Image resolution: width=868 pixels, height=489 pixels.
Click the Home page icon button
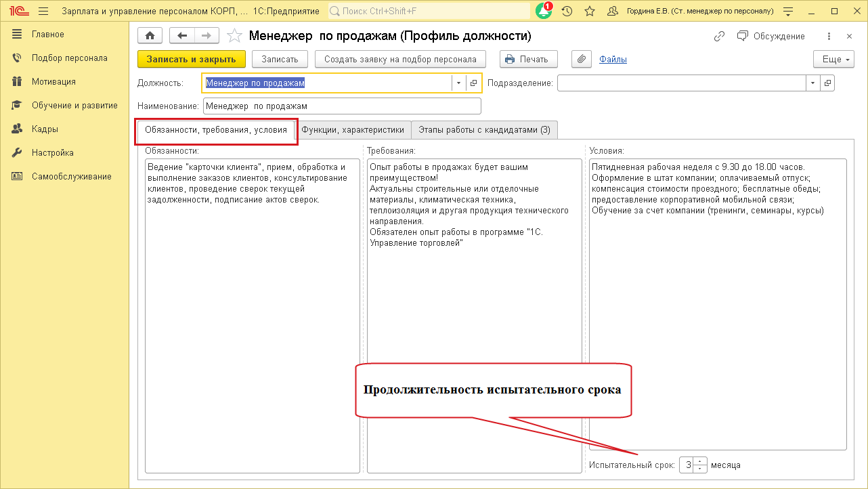(150, 36)
